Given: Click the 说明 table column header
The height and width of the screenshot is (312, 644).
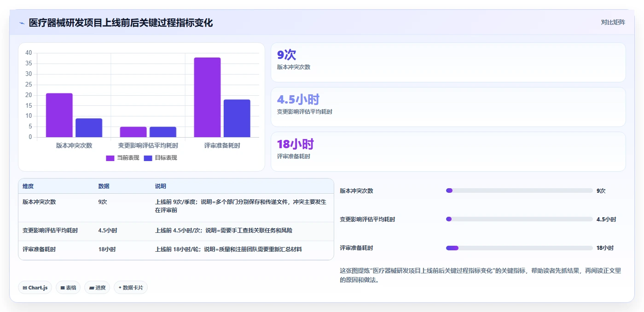Looking at the screenshot, I should point(161,186).
